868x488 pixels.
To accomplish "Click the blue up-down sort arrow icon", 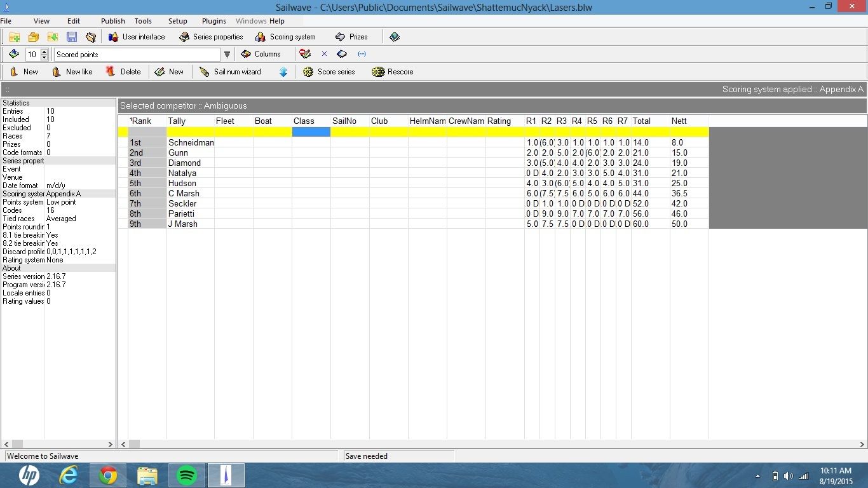I will coord(283,72).
